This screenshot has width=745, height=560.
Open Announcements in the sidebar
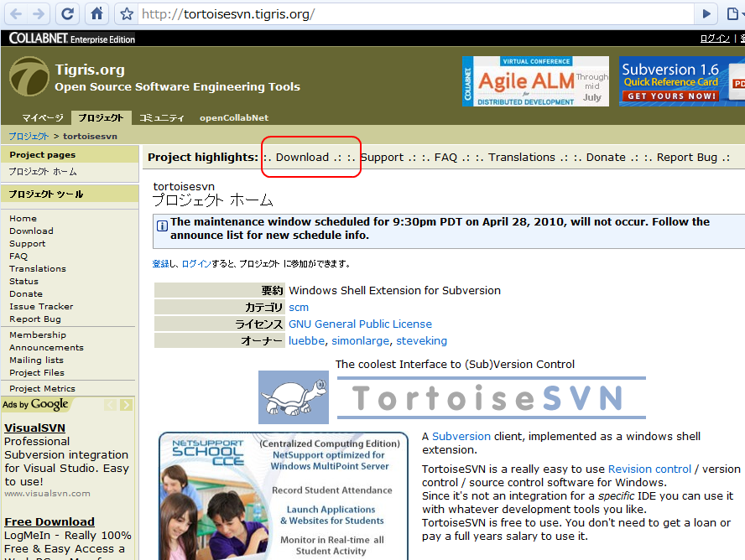click(x=47, y=347)
